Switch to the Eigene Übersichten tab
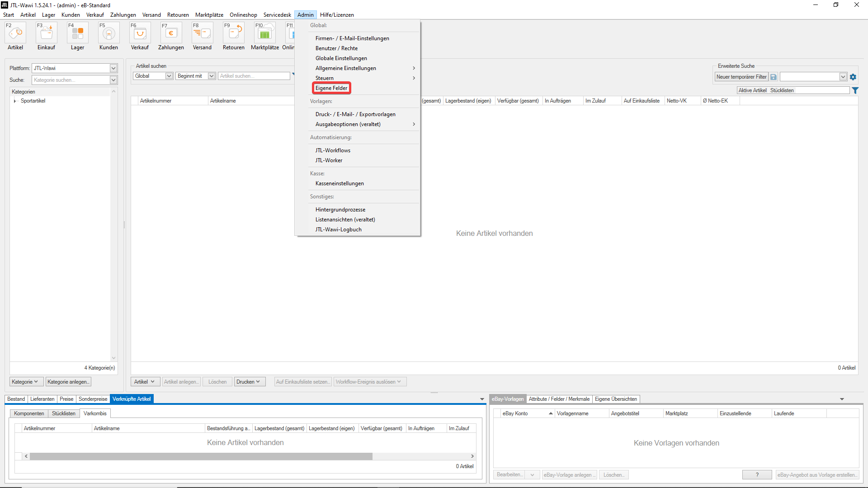This screenshot has width=868, height=488. click(616, 399)
